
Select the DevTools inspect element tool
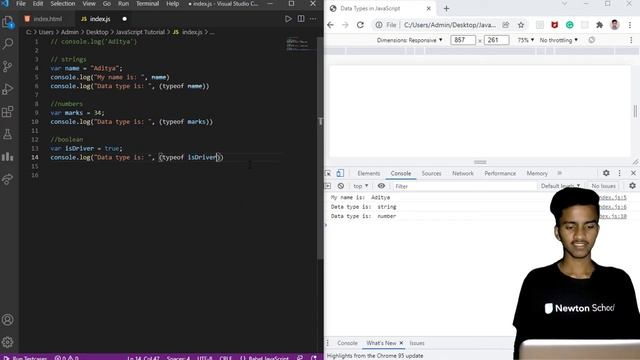[328, 173]
